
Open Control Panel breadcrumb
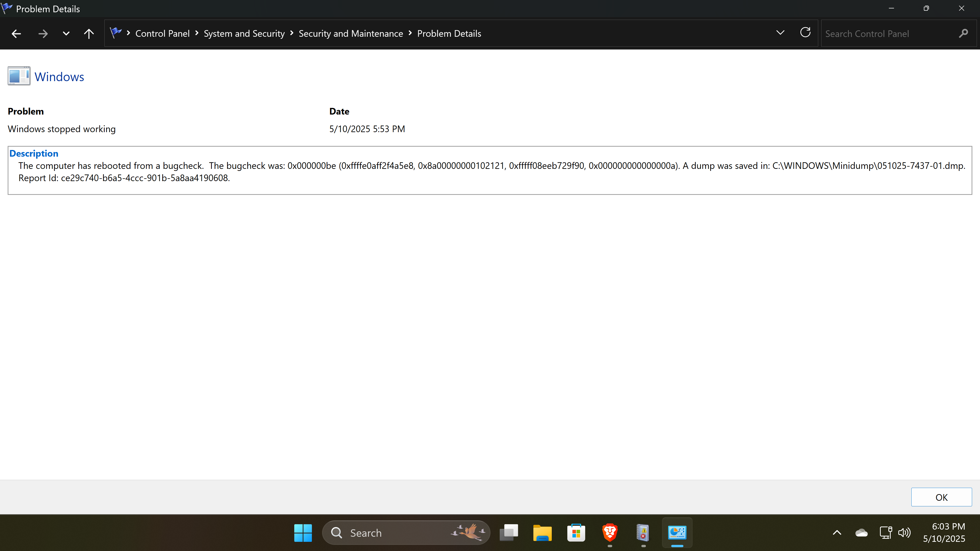click(163, 33)
